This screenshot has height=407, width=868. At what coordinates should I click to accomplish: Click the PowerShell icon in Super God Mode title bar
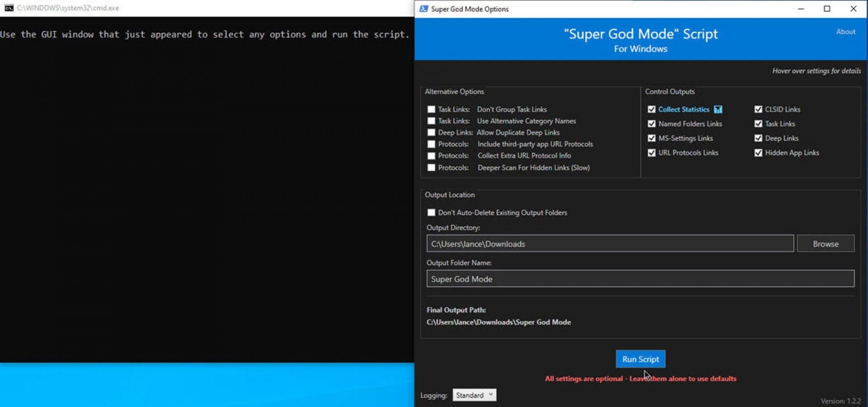[424, 9]
